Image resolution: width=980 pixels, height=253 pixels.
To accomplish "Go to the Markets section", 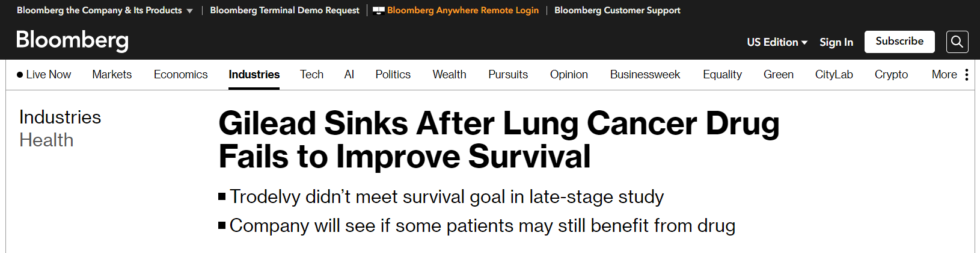I will (112, 75).
